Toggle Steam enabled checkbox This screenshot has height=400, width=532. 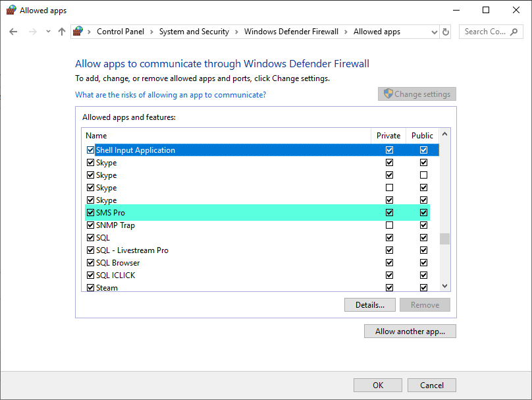[x=90, y=287]
